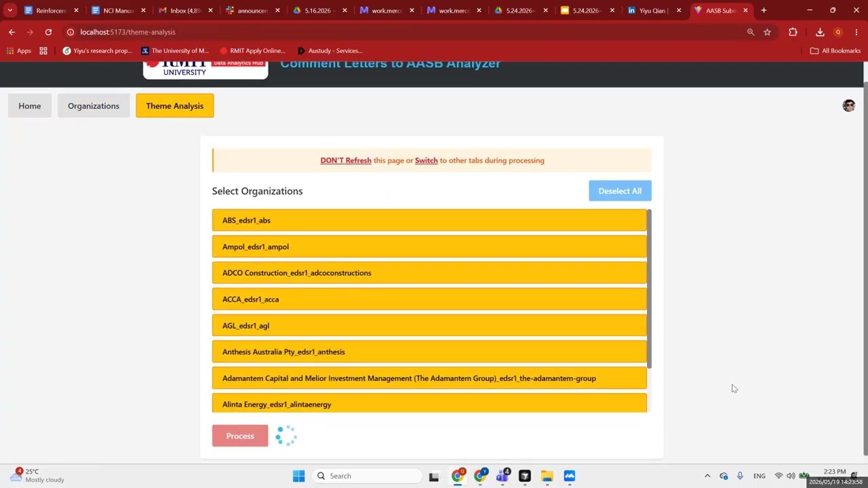Open File Explorer from the taskbar
Screen dimensions: 868x488
pyautogui.click(x=547, y=476)
